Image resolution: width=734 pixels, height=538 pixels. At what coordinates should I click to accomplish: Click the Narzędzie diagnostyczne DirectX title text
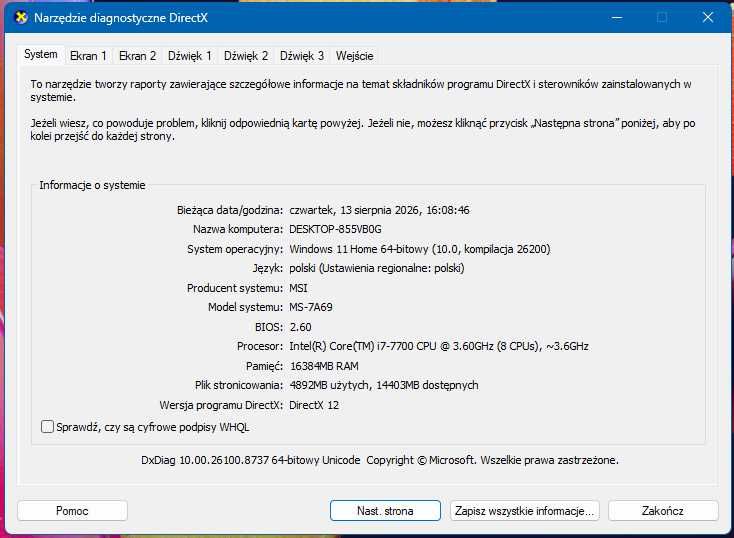pos(121,18)
